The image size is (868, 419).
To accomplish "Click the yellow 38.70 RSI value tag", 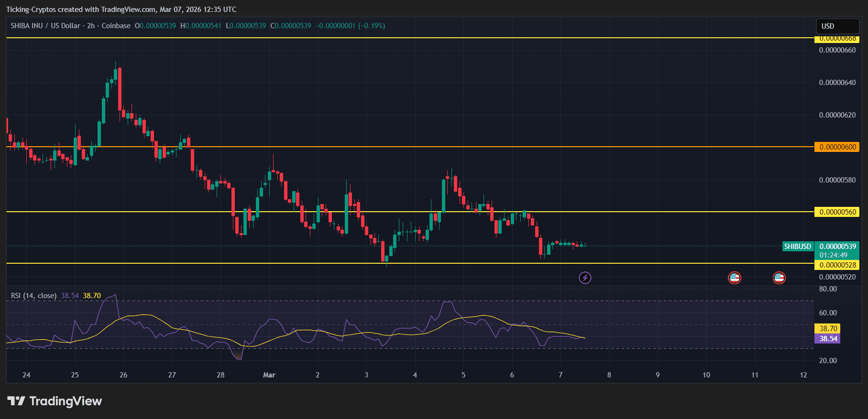I will 828,329.
